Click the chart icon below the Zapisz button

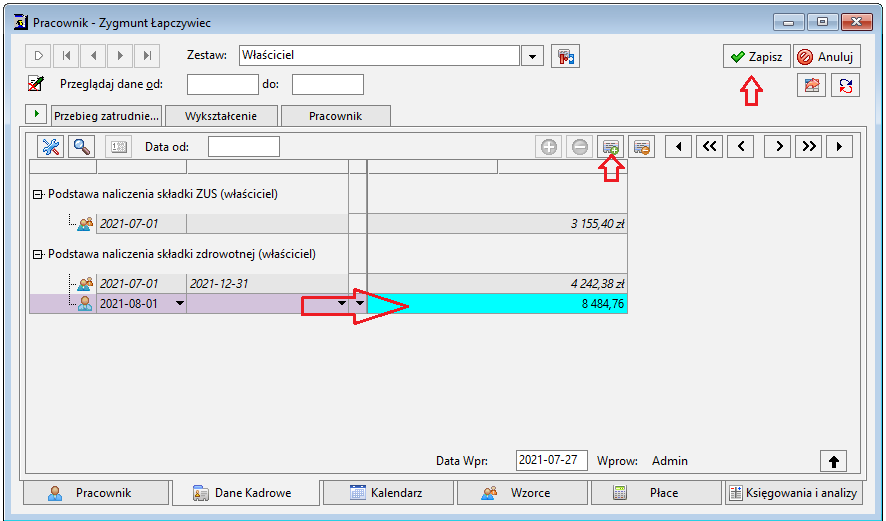click(811, 85)
